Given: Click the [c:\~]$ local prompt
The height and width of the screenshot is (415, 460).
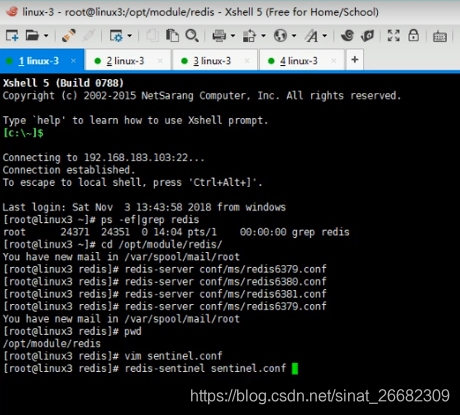Looking at the screenshot, I should (x=23, y=133).
